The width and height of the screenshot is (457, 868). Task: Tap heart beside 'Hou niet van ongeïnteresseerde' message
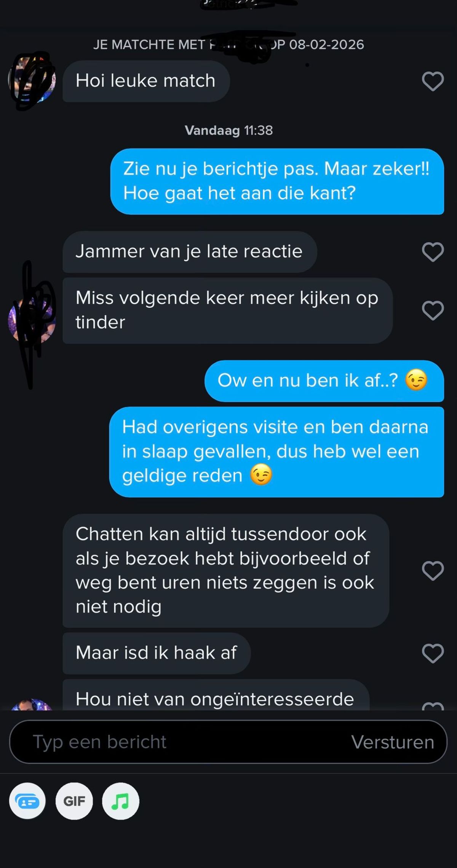click(433, 705)
